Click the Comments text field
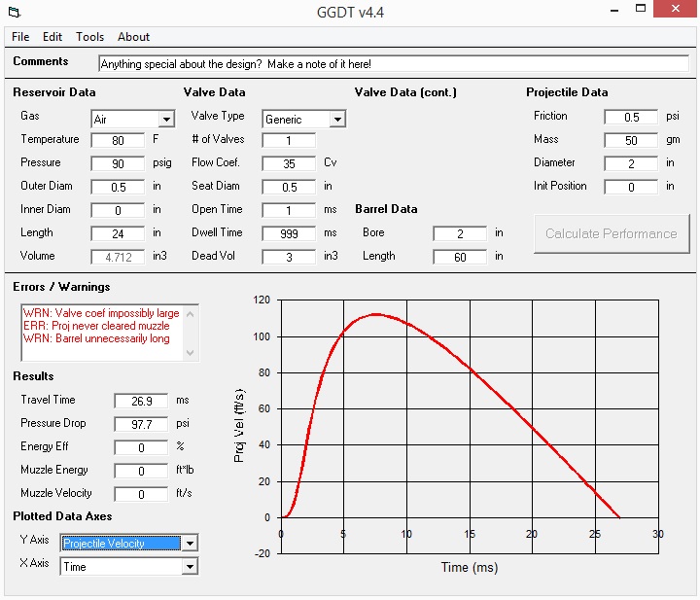Image resolution: width=700 pixels, height=600 pixels. pyautogui.click(x=393, y=63)
